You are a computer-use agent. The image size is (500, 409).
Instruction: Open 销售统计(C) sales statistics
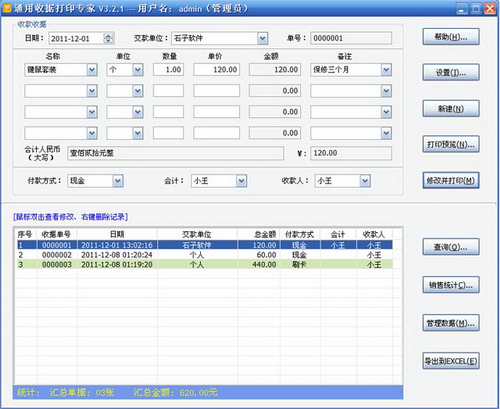[x=451, y=285]
